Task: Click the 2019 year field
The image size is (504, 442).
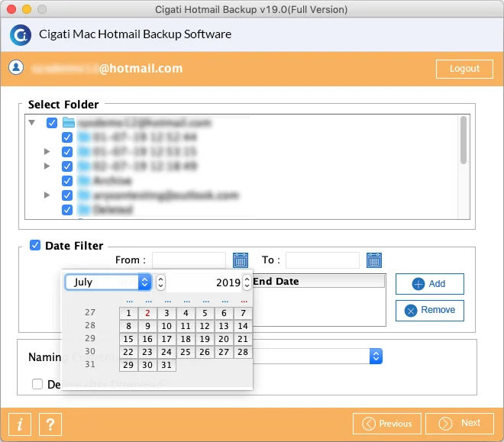Action: pos(205,282)
